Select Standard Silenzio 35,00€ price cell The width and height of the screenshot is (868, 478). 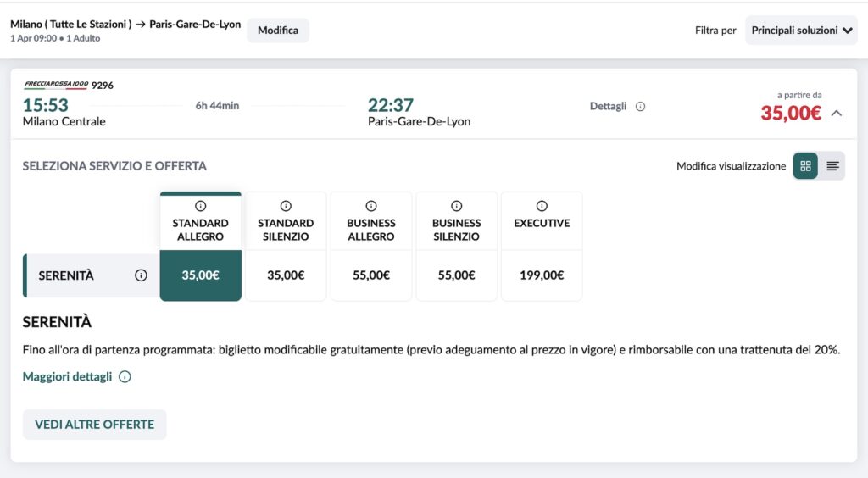point(286,275)
